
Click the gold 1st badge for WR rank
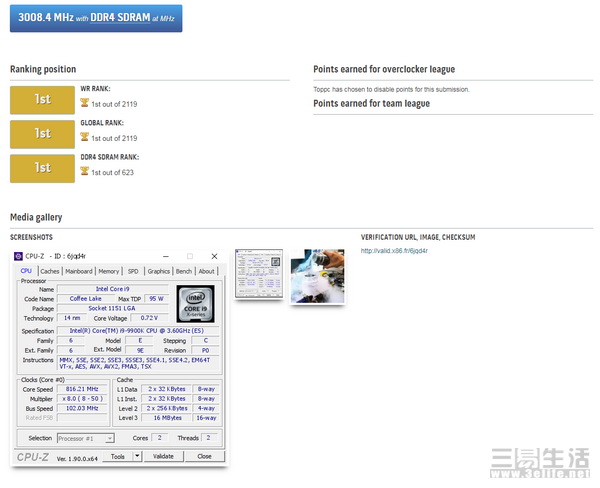pyautogui.click(x=42, y=100)
